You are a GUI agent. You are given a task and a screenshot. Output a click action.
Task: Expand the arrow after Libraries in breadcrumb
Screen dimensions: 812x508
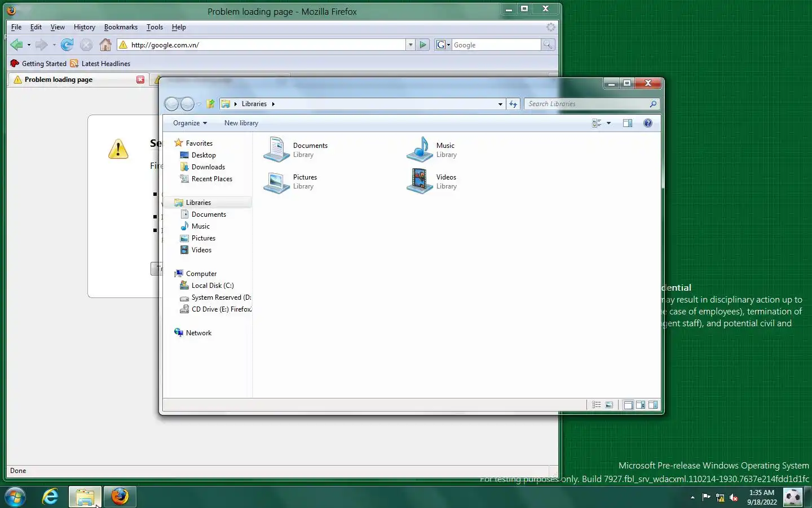[273, 104]
